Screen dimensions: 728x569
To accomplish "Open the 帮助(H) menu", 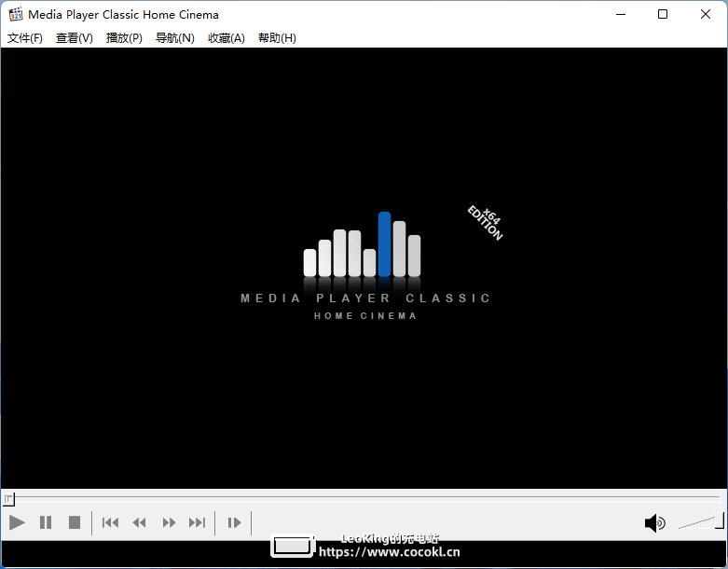I will (x=277, y=38).
